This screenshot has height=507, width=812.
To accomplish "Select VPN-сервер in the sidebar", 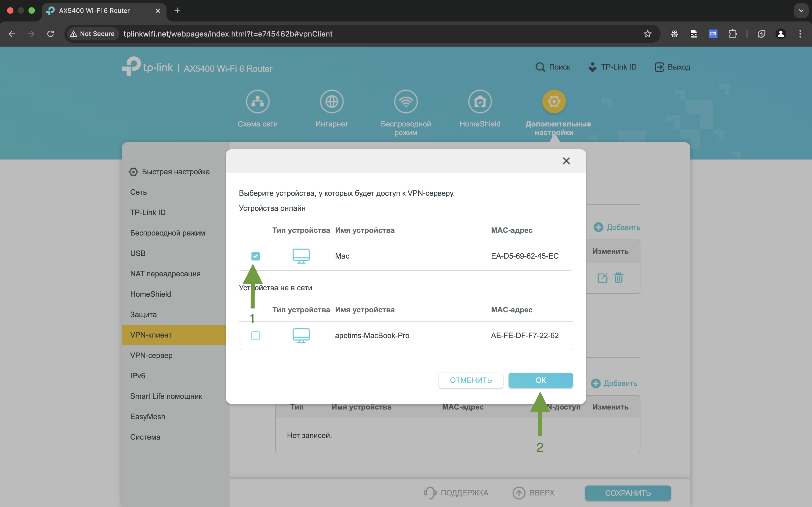I will point(151,356).
